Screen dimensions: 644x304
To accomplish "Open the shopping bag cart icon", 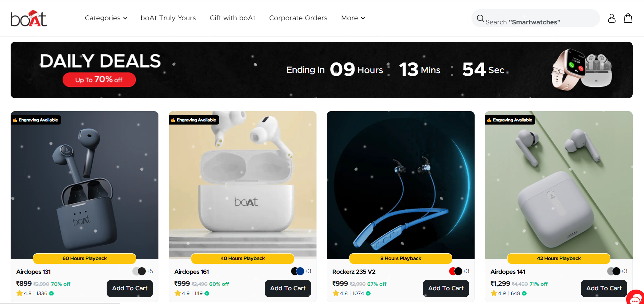I will point(628,18).
